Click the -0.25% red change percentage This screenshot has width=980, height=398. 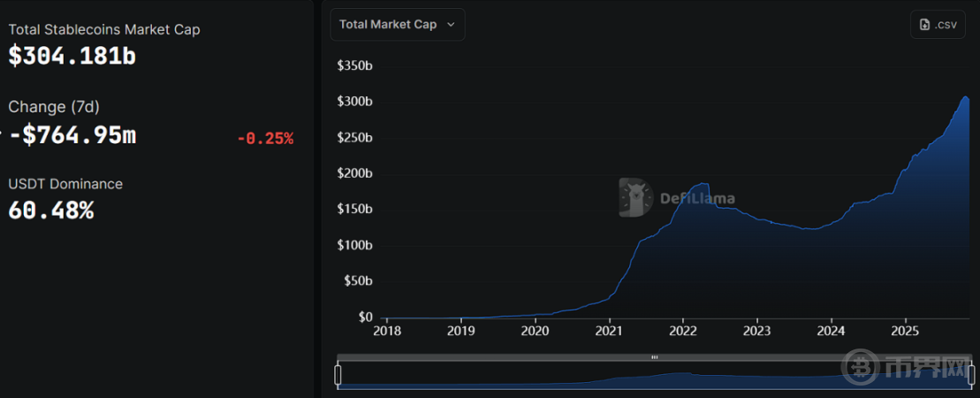click(x=264, y=138)
